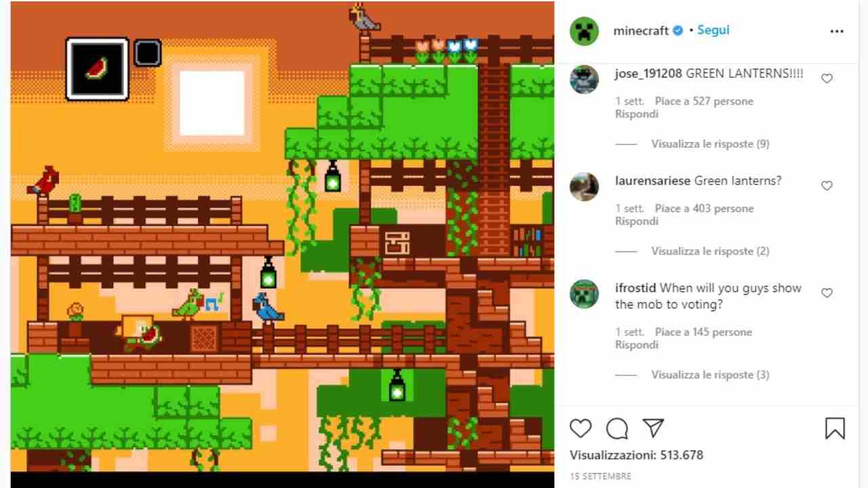Open jose_191208's profile from the username
The height and width of the screenshot is (488, 868).
coord(648,74)
